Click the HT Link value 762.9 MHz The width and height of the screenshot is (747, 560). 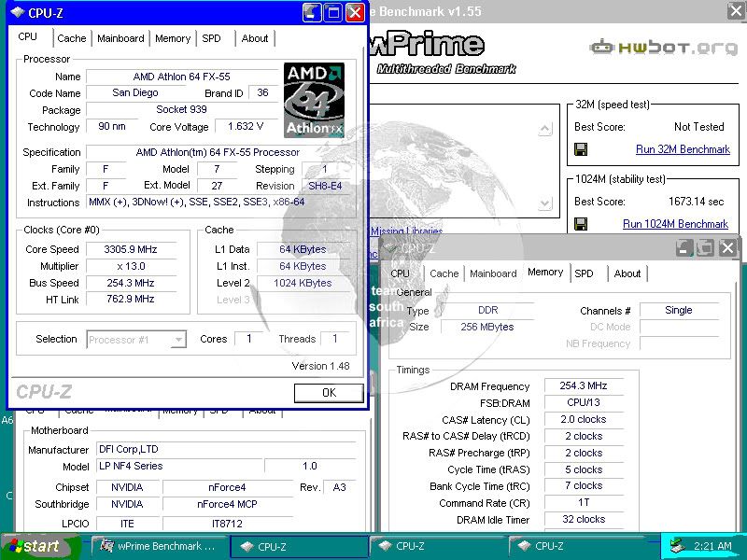(131, 299)
